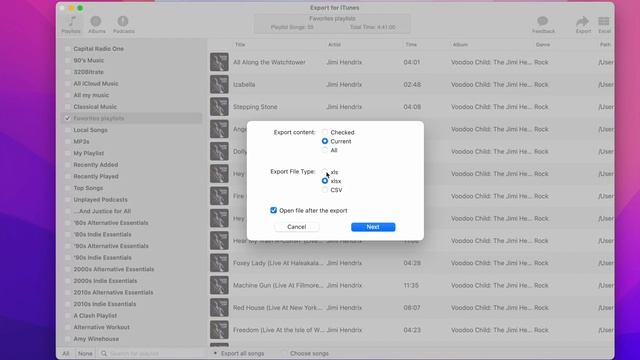Select the Recently Played playlist
This screenshot has height=360, width=640.
[x=96, y=176]
